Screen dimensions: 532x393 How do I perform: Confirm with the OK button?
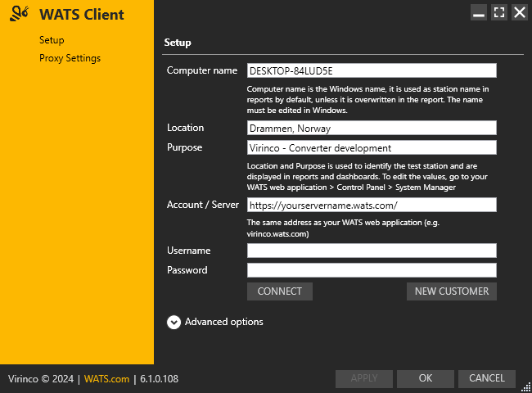click(426, 378)
